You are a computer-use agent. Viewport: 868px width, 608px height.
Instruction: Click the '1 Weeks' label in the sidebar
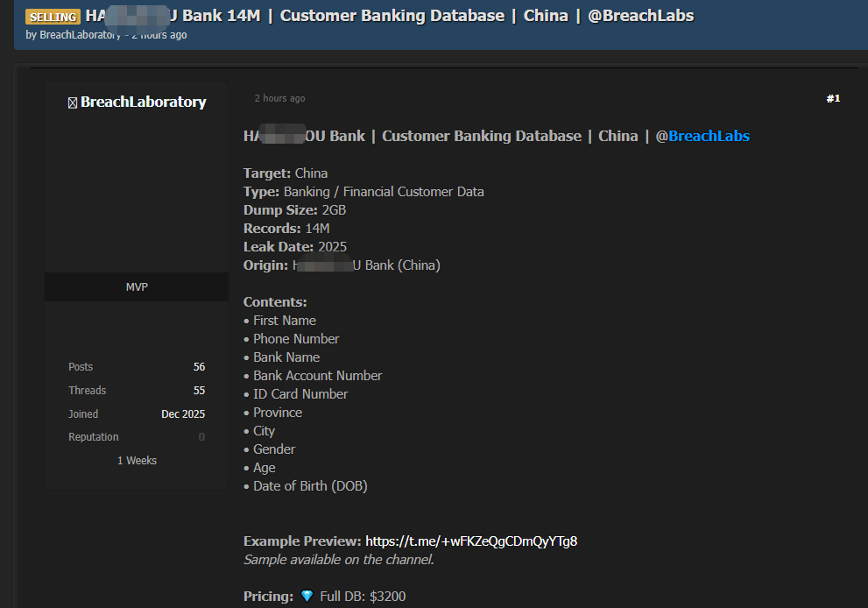pyautogui.click(x=137, y=461)
